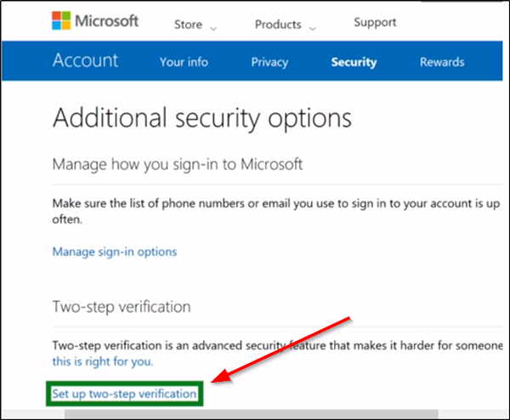Click the Microsoft four-square logo

(x=63, y=22)
